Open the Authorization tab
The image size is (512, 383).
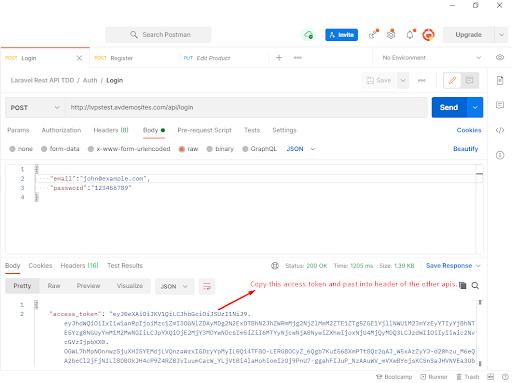tap(61, 130)
